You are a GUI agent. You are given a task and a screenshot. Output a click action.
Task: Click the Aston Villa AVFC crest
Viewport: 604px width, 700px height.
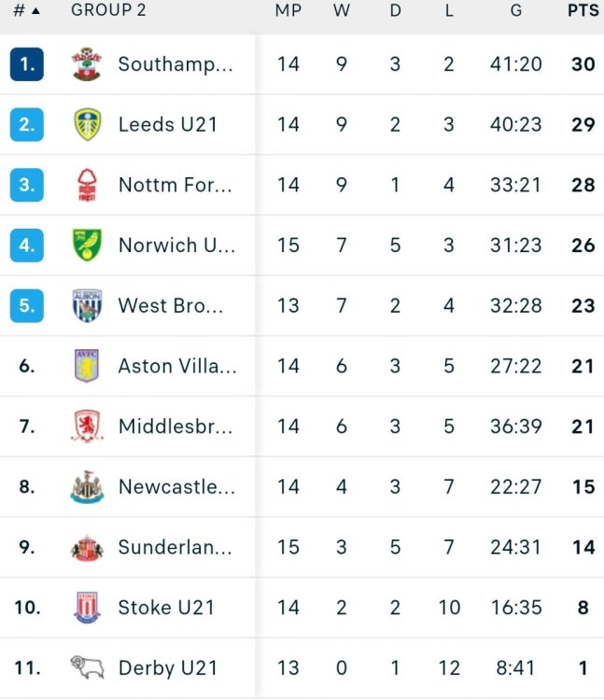point(87,366)
